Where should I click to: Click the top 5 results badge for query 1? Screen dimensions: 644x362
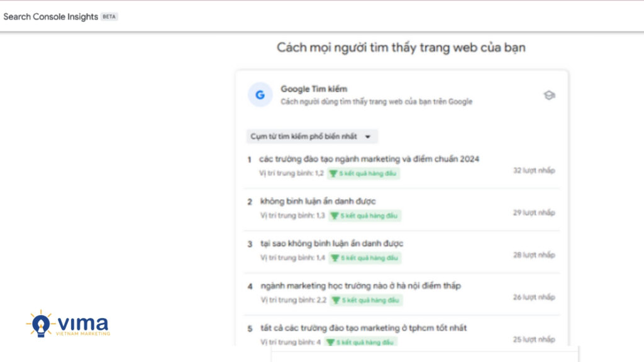point(364,173)
